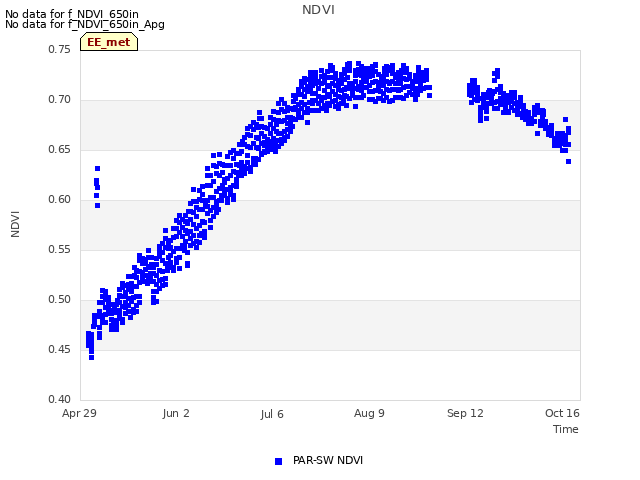This screenshot has width=640, height=480.
Task: Click the Jun 2 x-axis tick label
Action: pyautogui.click(x=176, y=413)
